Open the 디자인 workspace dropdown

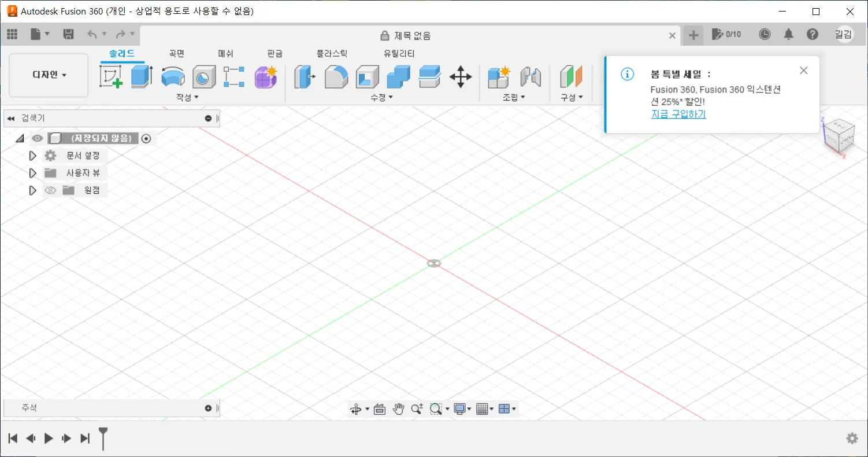click(x=49, y=75)
